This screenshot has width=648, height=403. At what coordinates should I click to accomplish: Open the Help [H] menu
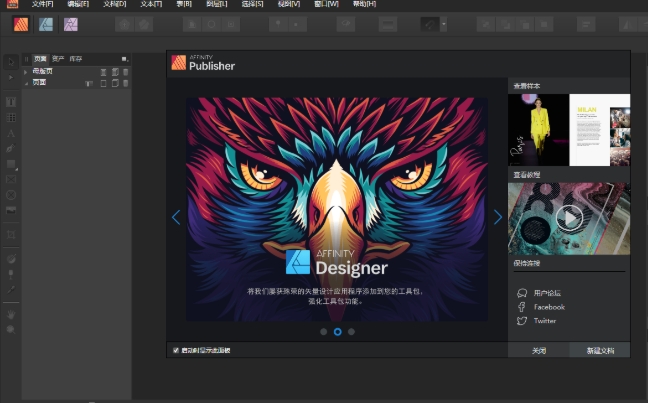click(364, 4)
